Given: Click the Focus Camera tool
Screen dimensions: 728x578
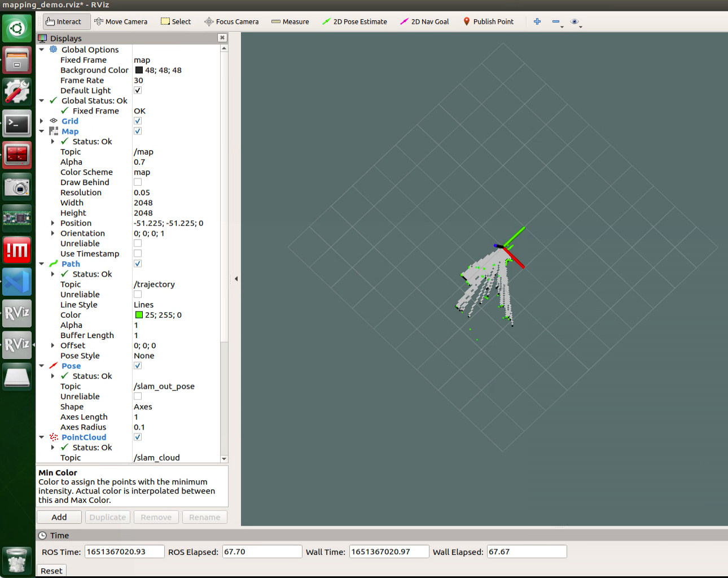Looking at the screenshot, I should click(231, 21).
